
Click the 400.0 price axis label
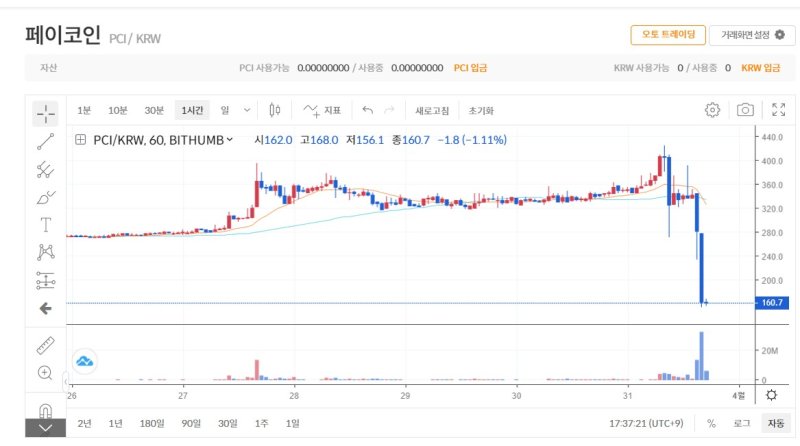pyautogui.click(x=772, y=161)
